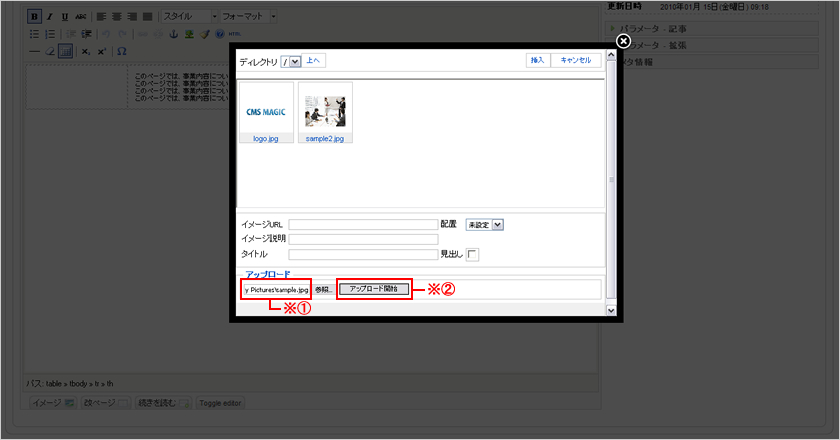
Task: Toggle underline formatting in the editor toolbar
Action: (65, 17)
